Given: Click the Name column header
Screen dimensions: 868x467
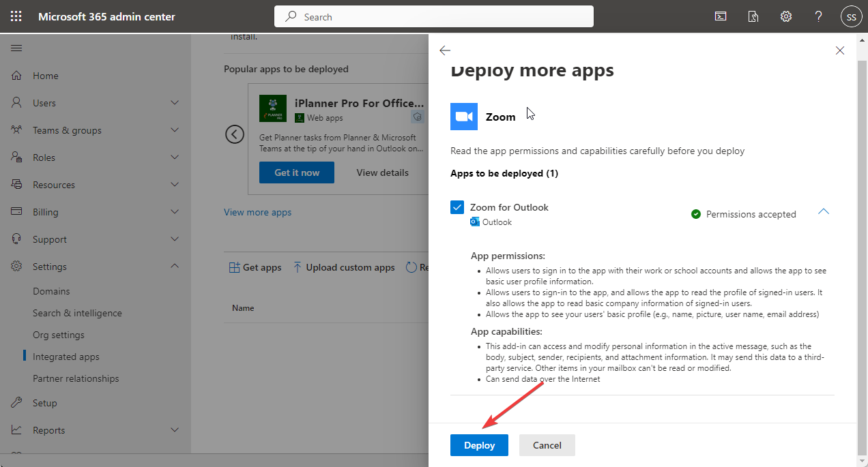Looking at the screenshot, I should 243,308.
